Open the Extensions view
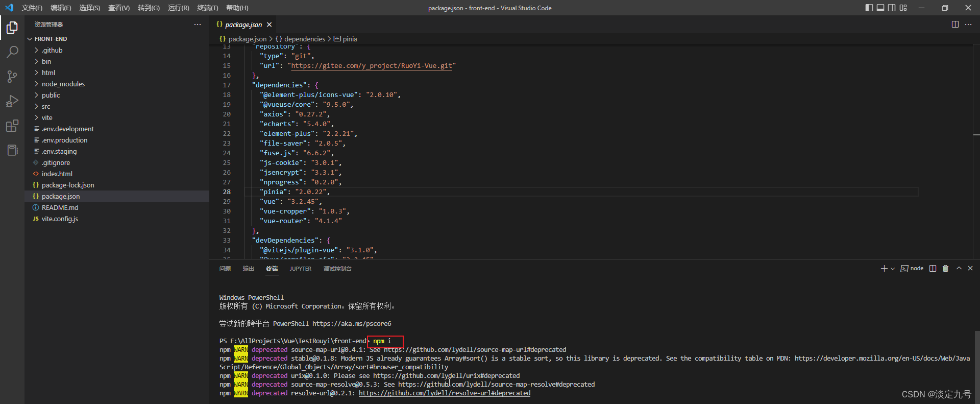 pyautogui.click(x=12, y=126)
